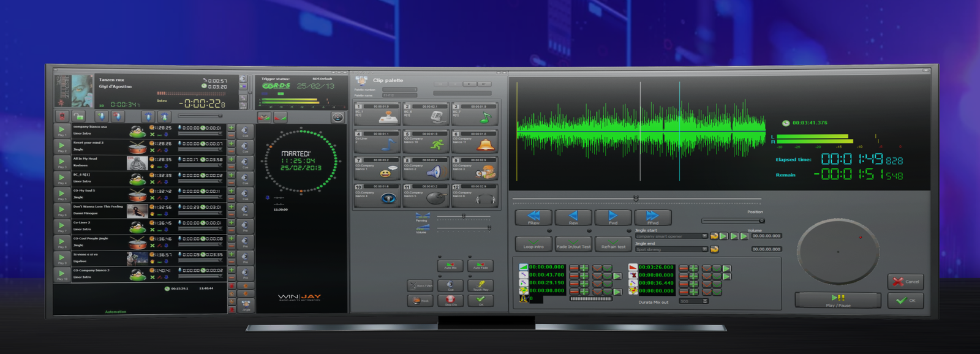Click the fade-out marker icon at 00:03:26.000

pos(633,267)
